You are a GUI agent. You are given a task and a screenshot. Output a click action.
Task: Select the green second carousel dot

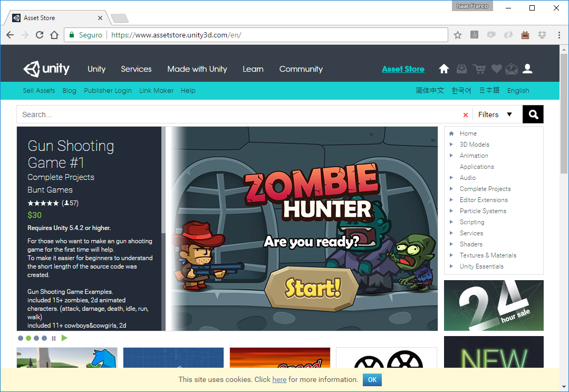pos(28,338)
